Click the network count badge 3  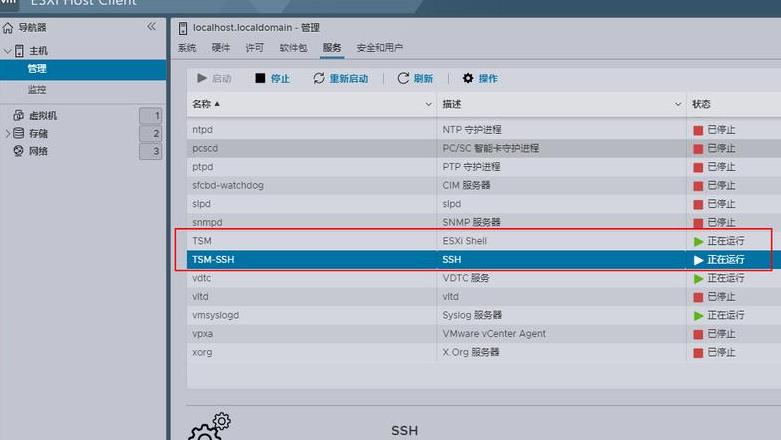(151, 151)
